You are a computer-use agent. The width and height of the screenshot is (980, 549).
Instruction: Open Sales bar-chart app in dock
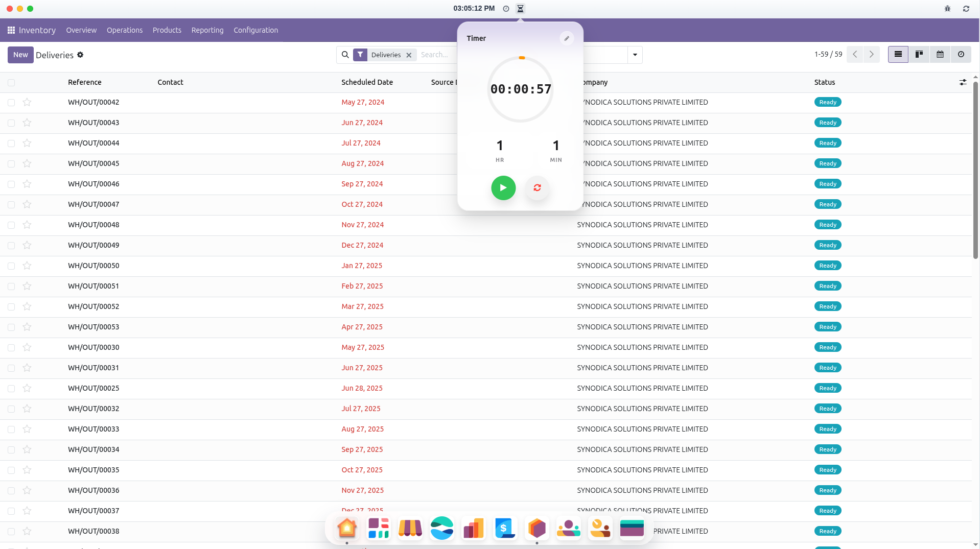(x=474, y=528)
